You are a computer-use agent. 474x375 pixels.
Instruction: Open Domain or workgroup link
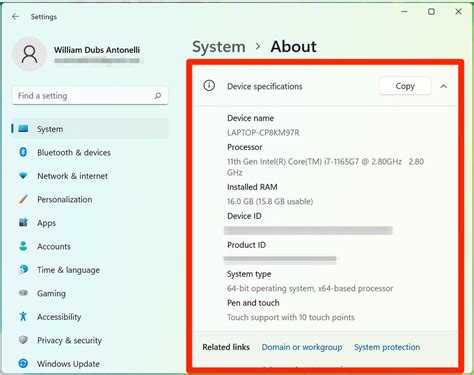coord(302,347)
